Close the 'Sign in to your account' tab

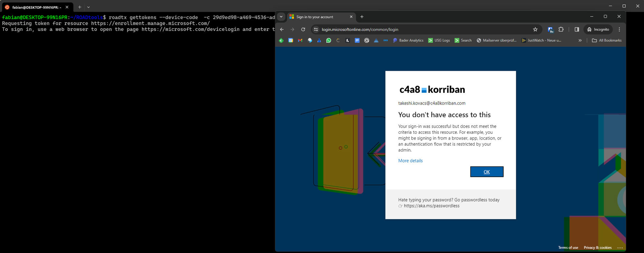tap(351, 17)
